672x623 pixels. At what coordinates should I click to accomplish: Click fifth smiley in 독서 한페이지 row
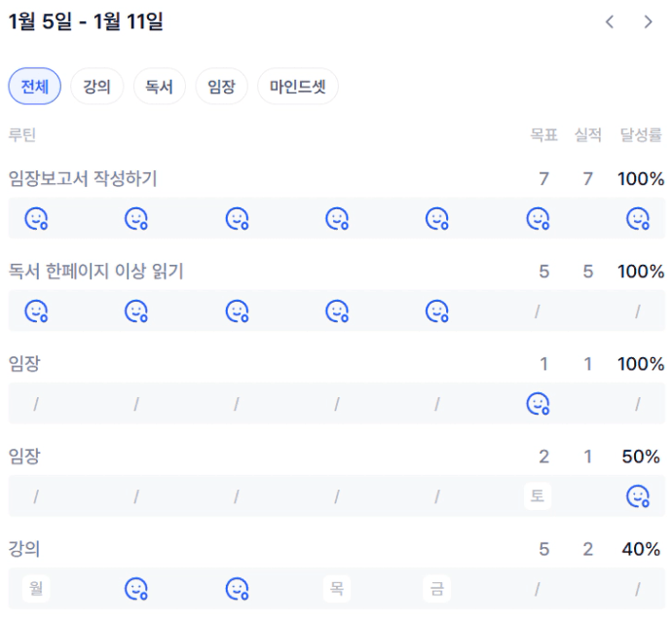437,311
